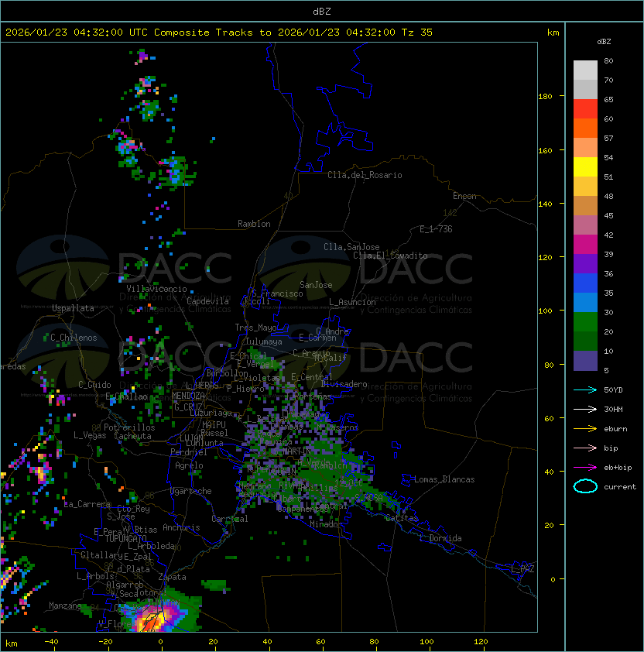Click the 'Clla.del_Rosario' map label
644x652 pixels.
(x=365, y=175)
